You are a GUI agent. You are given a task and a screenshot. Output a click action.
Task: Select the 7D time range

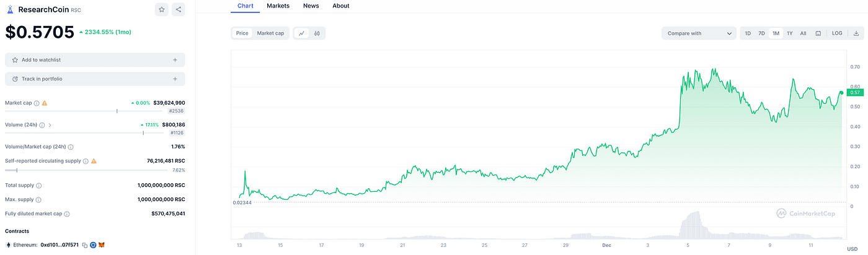click(761, 33)
